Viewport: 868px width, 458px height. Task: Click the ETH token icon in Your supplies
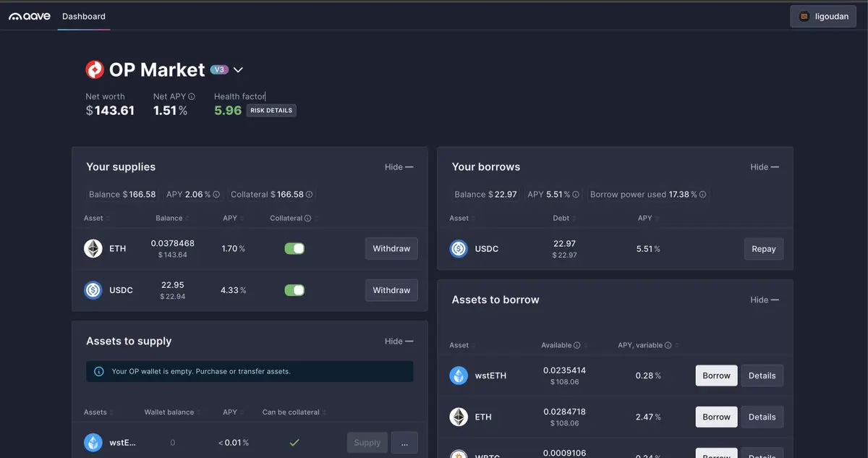click(93, 249)
